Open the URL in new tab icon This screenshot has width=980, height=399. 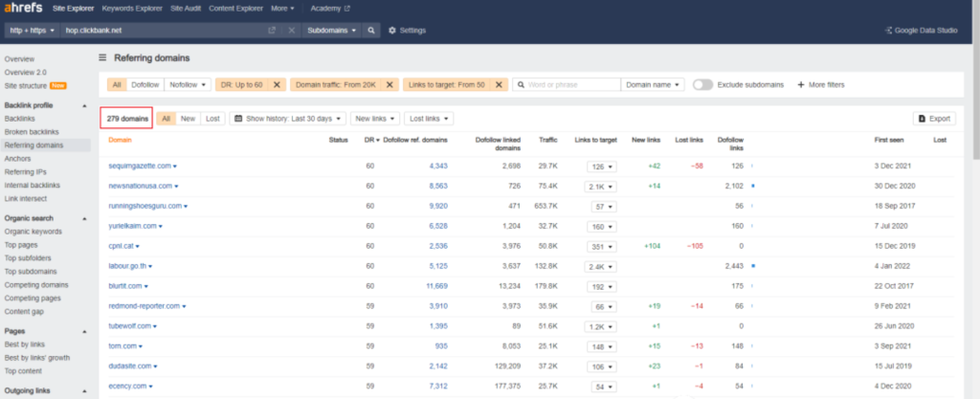coord(271,30)
